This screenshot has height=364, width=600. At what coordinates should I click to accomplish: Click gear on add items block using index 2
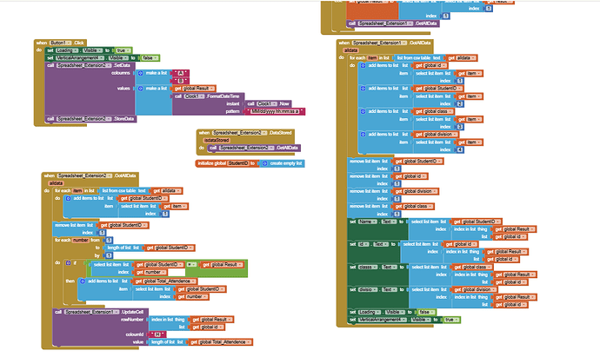click(x=363, y=89)
